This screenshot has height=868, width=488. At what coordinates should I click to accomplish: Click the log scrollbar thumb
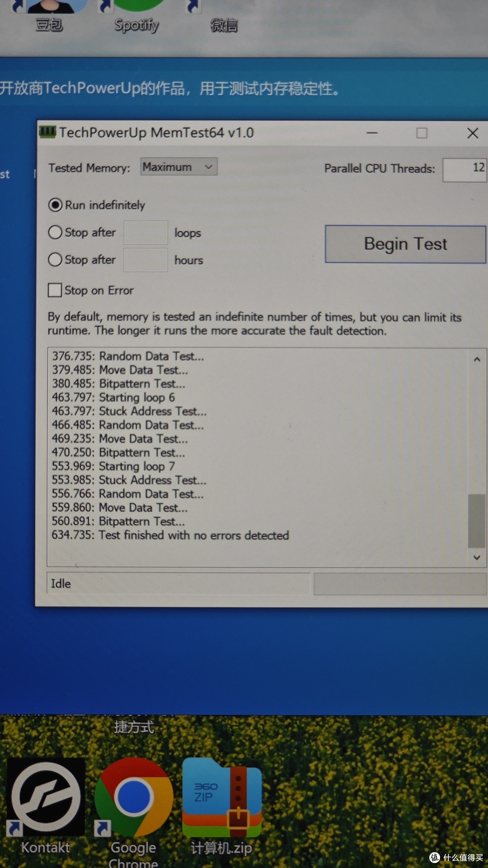(x=477, y=521)
